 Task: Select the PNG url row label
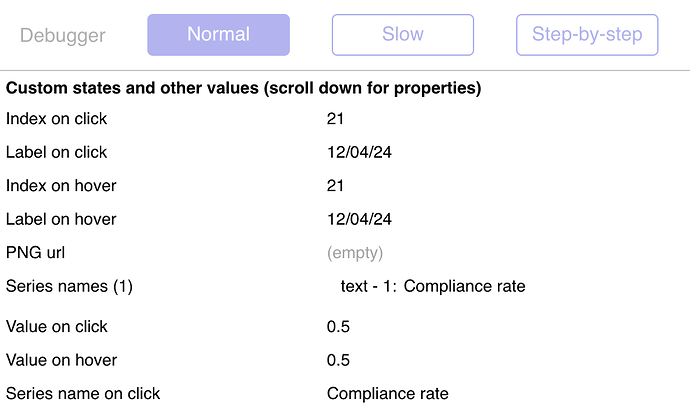coord(35,253)
